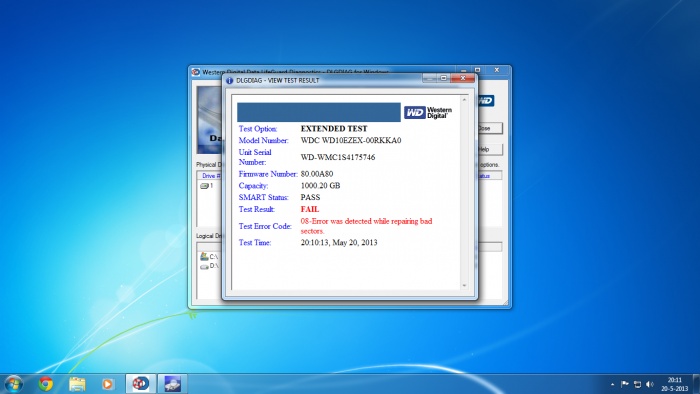
Task: Show hidden system tray icons
Action: pyautogui.click(x=612, y=384)
